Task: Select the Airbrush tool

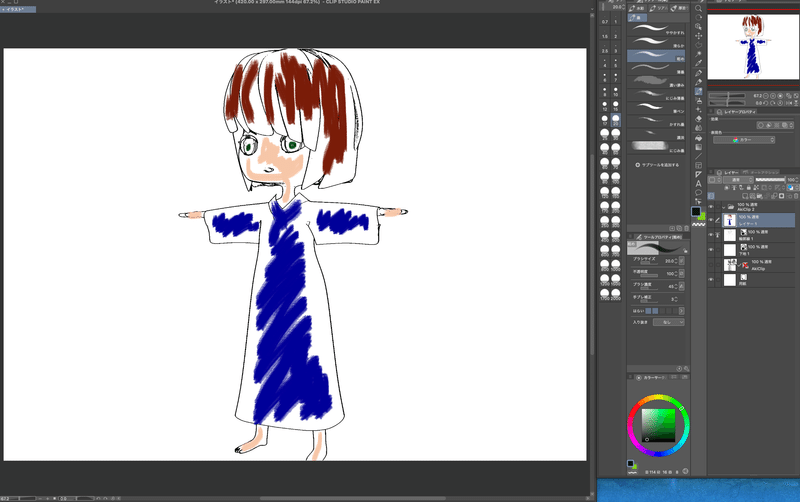Action: point(698,100)
